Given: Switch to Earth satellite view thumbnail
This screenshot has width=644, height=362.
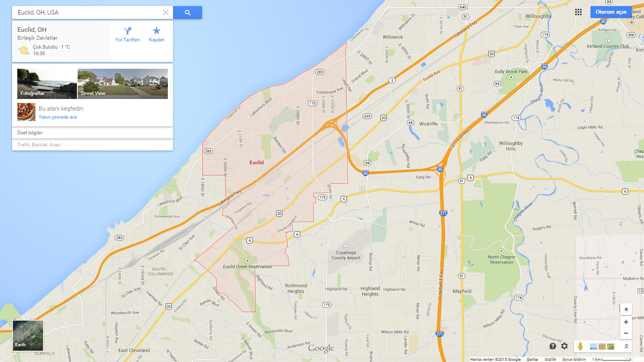Looking at the screenshot, I should (x=28, y=335).
